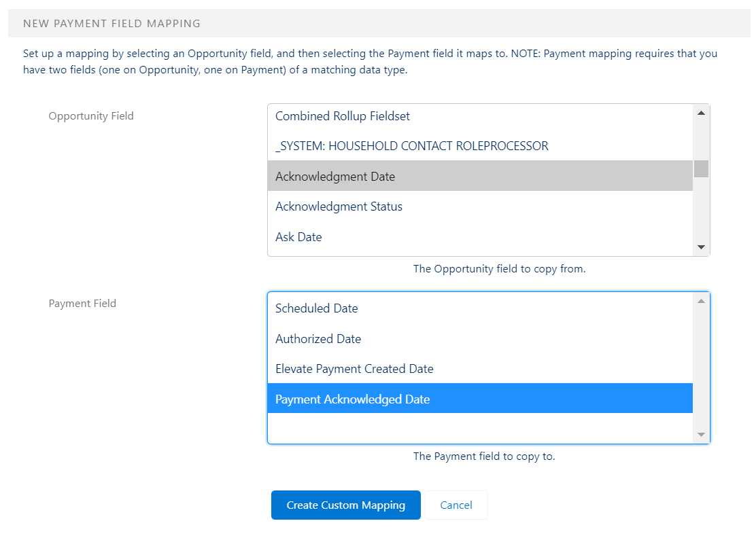This screenshot has width=756, height=538.
Task: Click Create Custom Mapping button
Action: [x=345, y=505]
